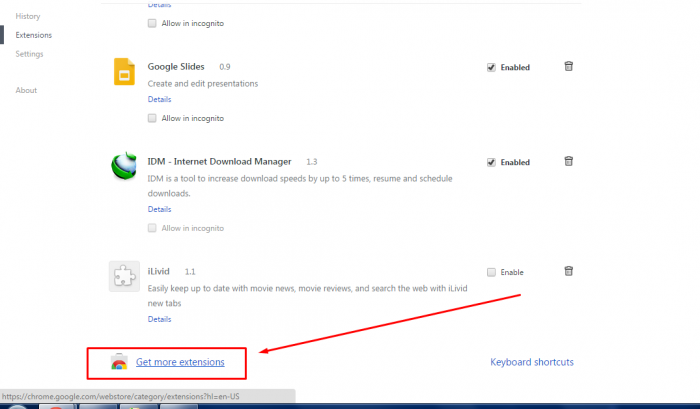Open Settings from the sidebar
The width and height of the screenshot is (700, 409).
29,54
